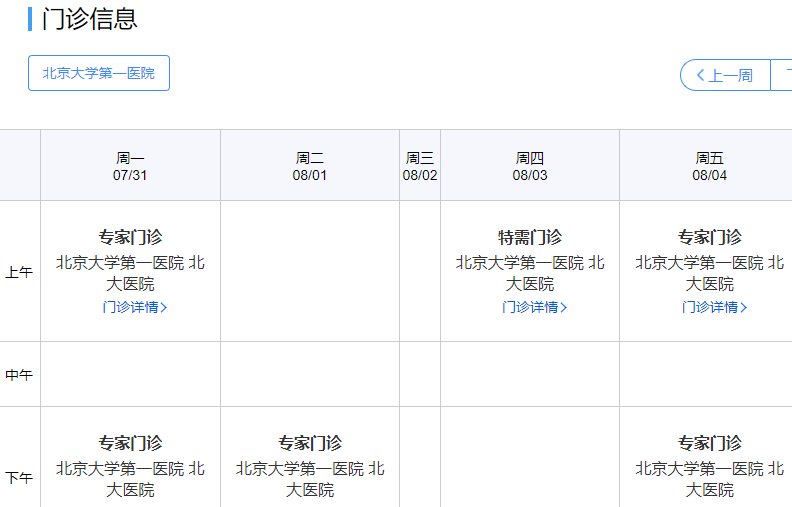This screenshot has width=792, height=507.
Task: Select the 周三 08/02 column header
Action: [x=420, y=166]
